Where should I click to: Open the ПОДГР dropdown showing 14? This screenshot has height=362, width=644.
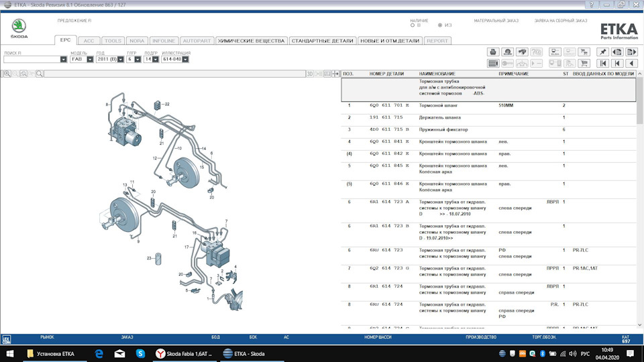[x=155, y=60]
